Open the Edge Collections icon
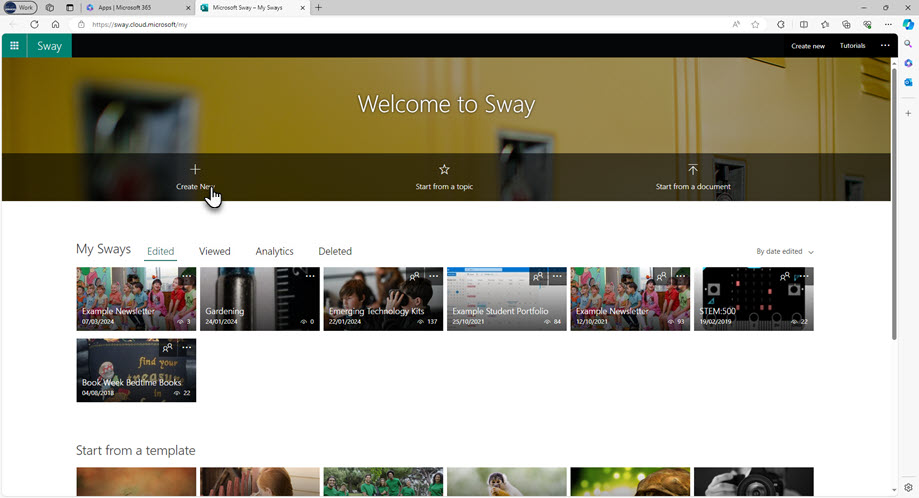919x498 pixels. tap(846, 25)
